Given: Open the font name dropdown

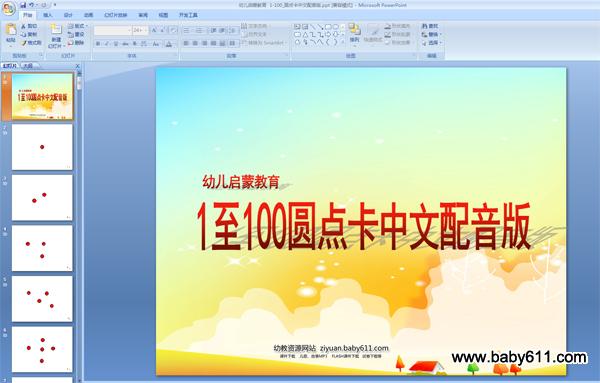Looking at the screenshot, I should tap(112, 30).
